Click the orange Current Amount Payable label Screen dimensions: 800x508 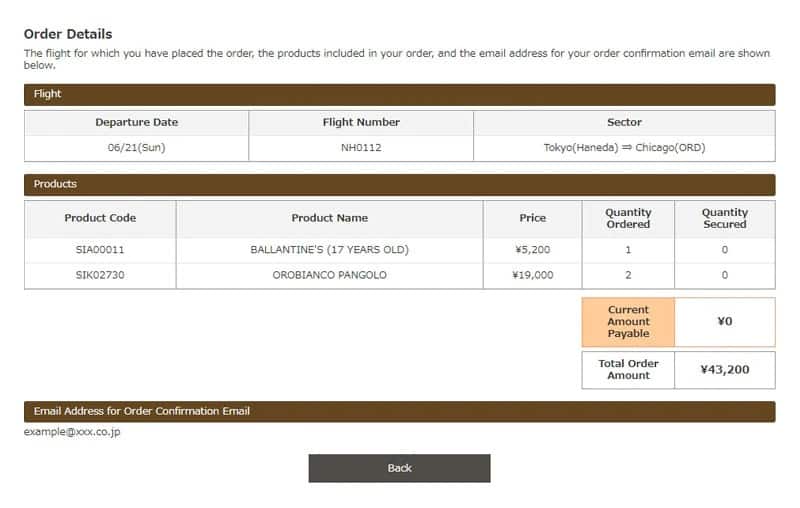[628, 322]
